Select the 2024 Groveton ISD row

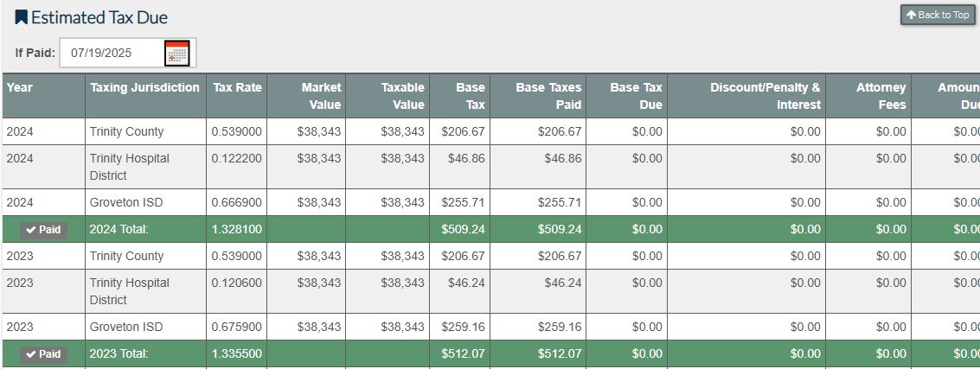[x=126, y=202]
